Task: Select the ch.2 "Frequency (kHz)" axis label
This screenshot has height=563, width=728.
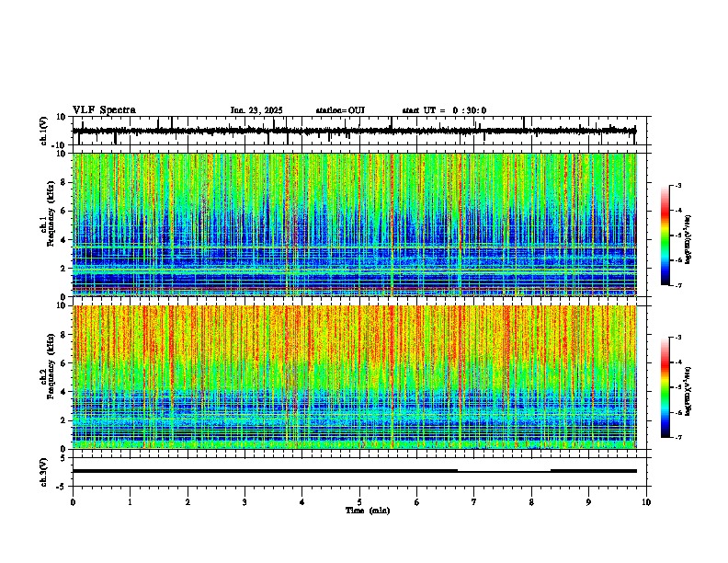Action: 51,366
